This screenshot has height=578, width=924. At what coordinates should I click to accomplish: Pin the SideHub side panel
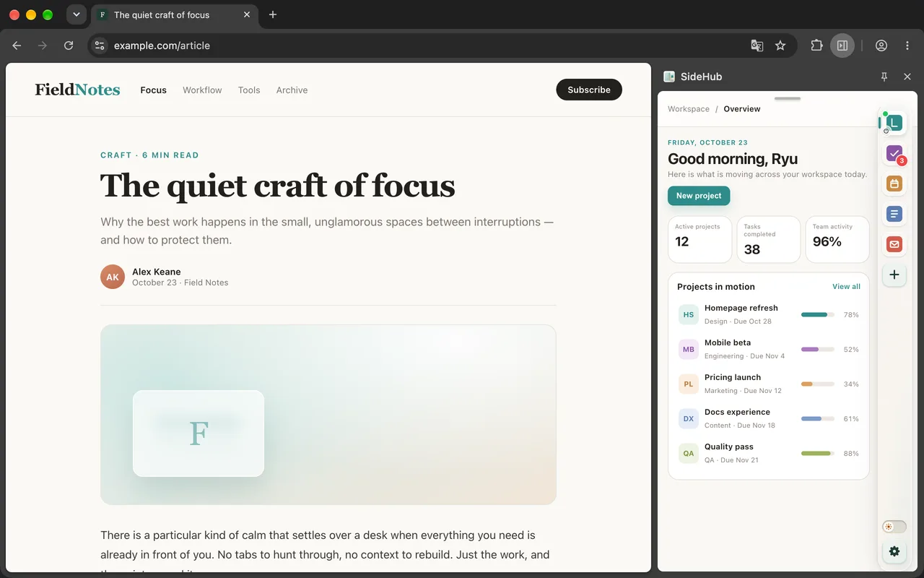tap(884, 77)
